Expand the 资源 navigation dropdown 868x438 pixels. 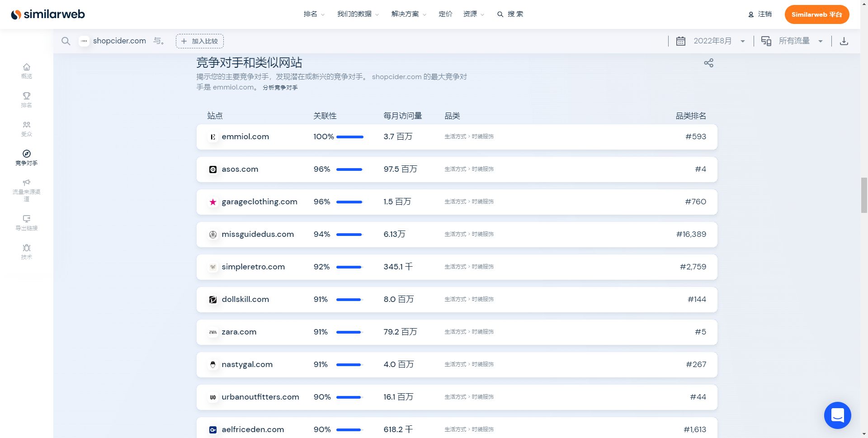[474, 14]
